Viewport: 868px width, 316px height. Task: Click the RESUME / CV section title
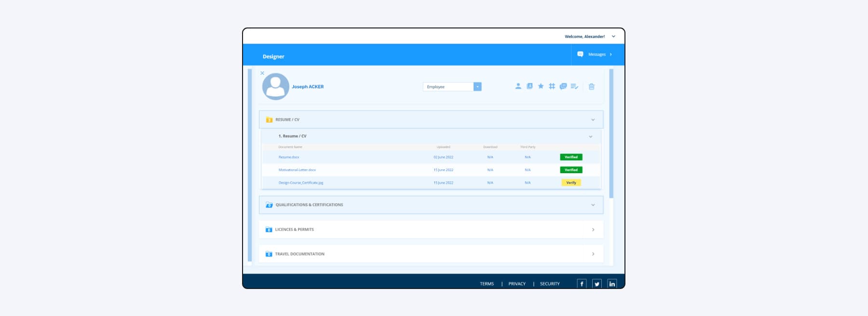[287, 120]
